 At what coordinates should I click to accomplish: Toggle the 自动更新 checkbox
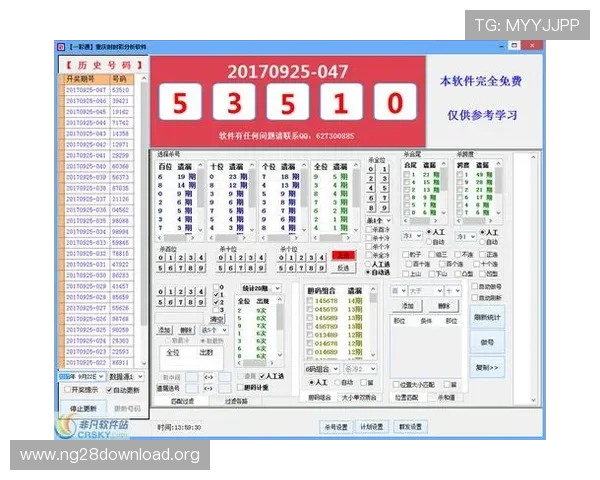tap(108, 389)
